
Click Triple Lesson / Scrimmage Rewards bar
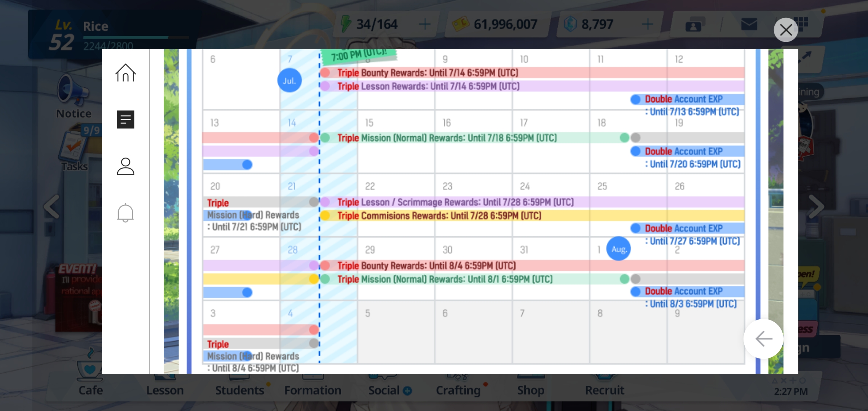pos(532,202)
